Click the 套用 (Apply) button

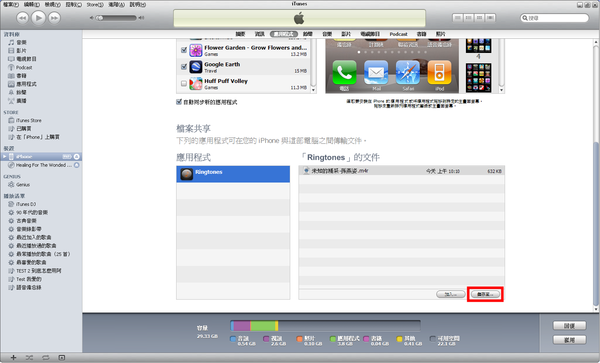pyautogui.click(x=569, y=340)
